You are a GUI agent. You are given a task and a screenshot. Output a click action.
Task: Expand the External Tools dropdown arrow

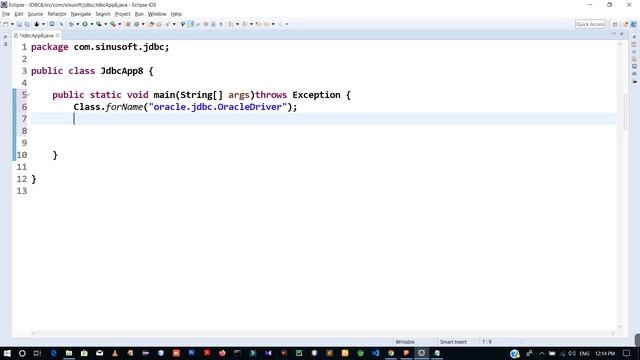120,24
